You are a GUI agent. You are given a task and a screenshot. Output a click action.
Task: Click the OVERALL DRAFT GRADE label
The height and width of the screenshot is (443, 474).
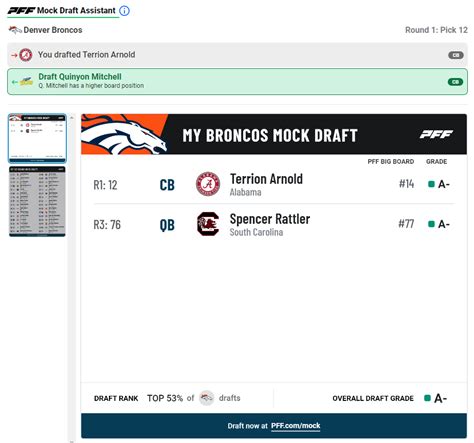373,398
